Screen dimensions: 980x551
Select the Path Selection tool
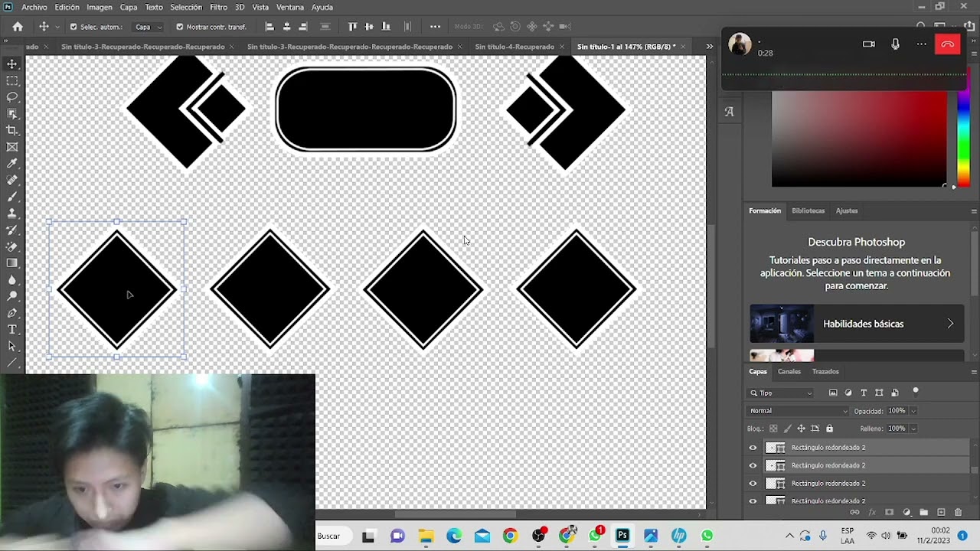(x=12, y=346)
